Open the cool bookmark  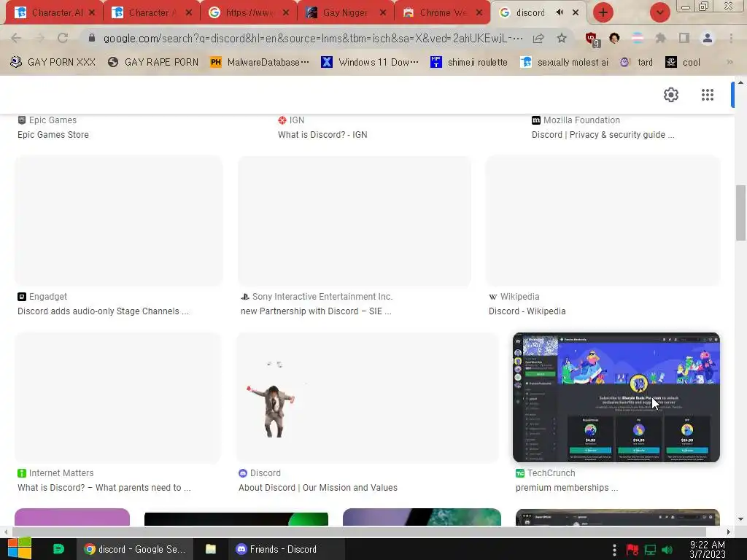(x=683, y=62)
